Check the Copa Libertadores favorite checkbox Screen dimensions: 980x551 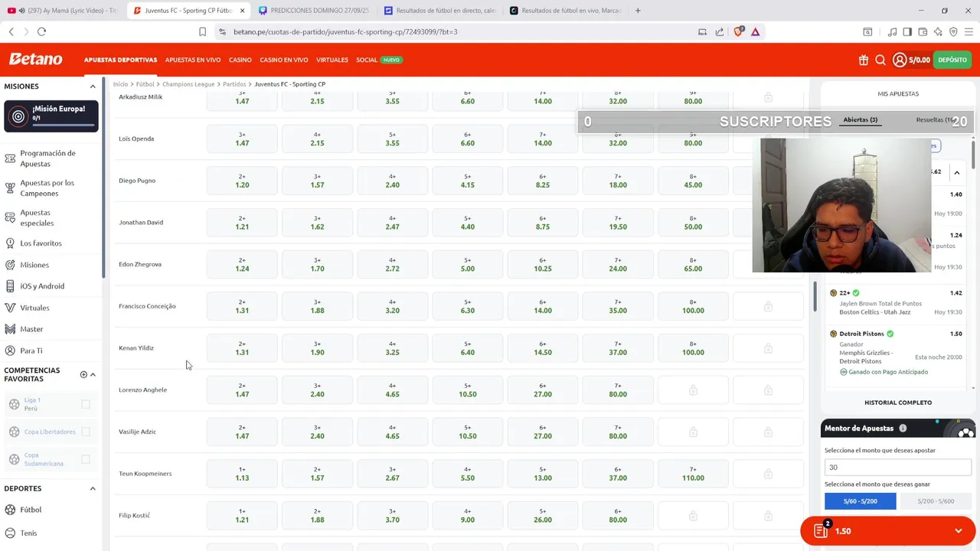pos(86,432)
